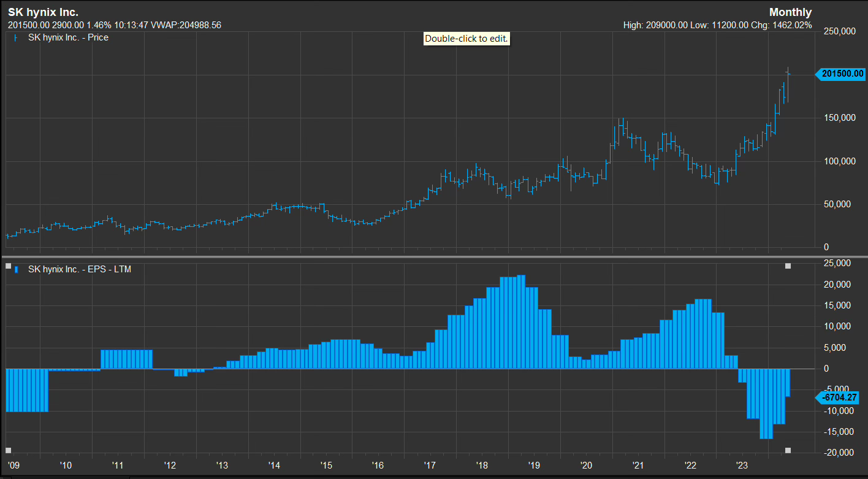
Task: Click the '13 year label on time axis
Action: pyautogui.click(x=221, y=464)
